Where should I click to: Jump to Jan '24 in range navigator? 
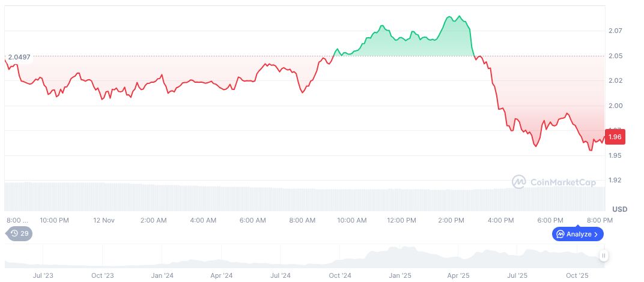click(162, 275)
